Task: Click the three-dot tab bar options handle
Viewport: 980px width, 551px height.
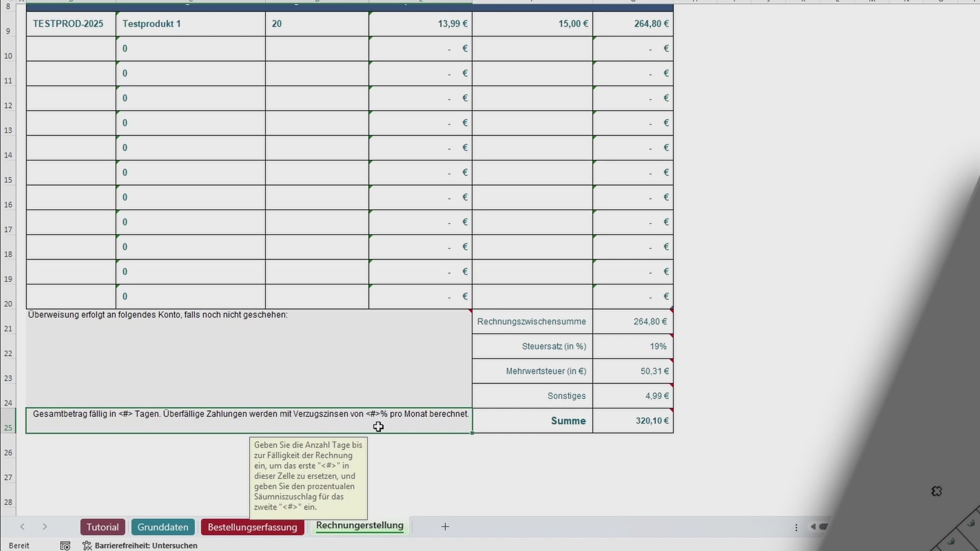Action: [796, 528]
